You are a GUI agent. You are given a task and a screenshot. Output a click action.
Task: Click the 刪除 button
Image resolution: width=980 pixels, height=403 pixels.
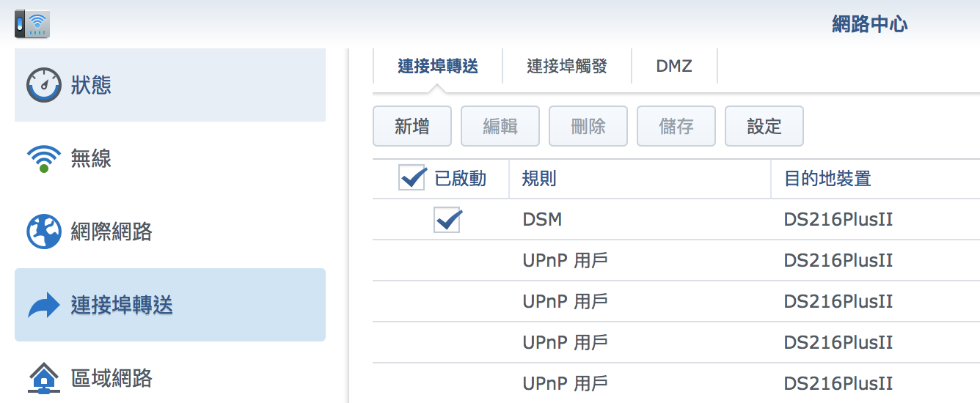point(588,126)
